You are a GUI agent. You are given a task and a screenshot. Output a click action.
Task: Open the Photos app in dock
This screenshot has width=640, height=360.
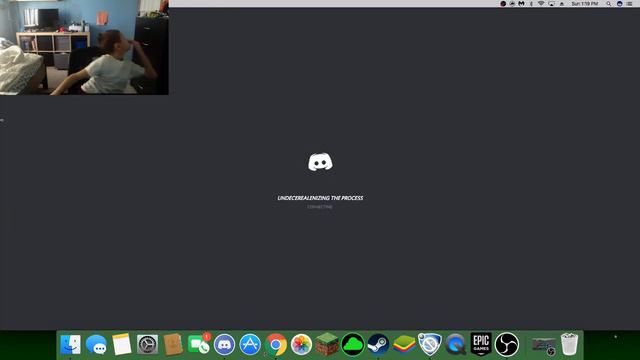(302, 344)
